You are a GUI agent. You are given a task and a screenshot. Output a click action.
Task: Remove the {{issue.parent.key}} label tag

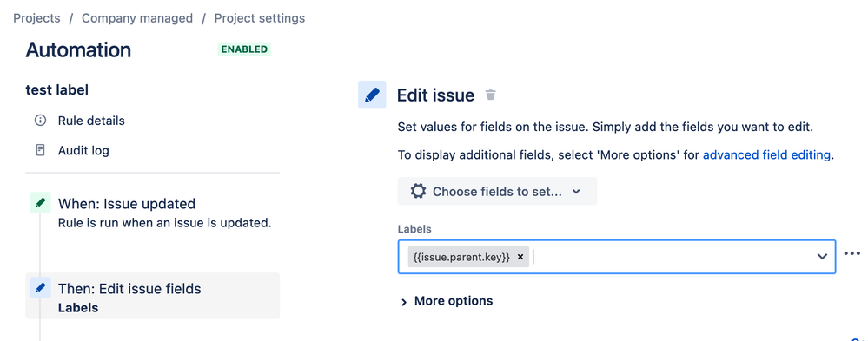click(520, 257)
